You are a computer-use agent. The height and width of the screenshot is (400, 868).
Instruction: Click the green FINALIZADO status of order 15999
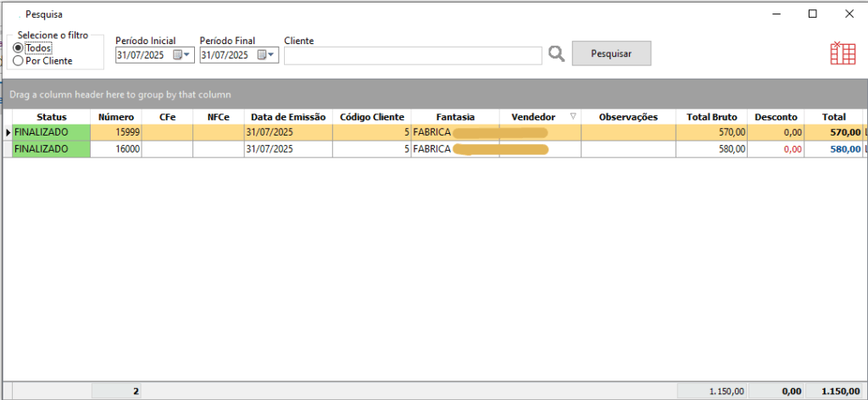click(x=51, y=132)
